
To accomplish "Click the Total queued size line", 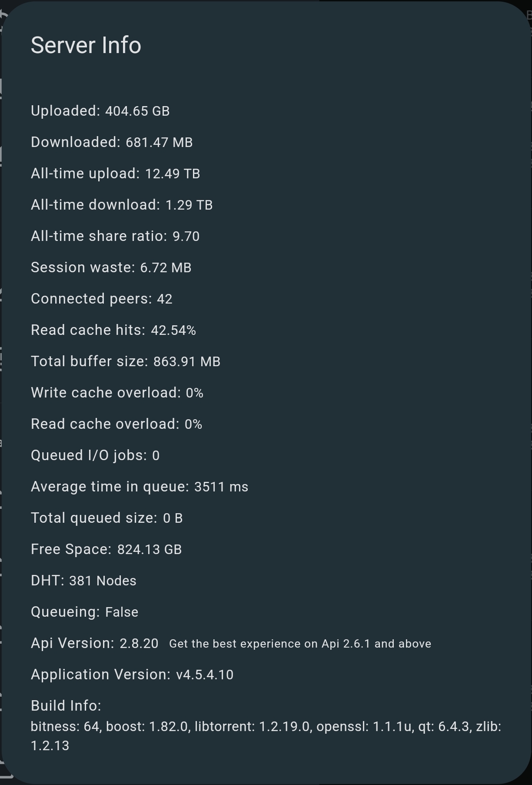I will 106,518.
